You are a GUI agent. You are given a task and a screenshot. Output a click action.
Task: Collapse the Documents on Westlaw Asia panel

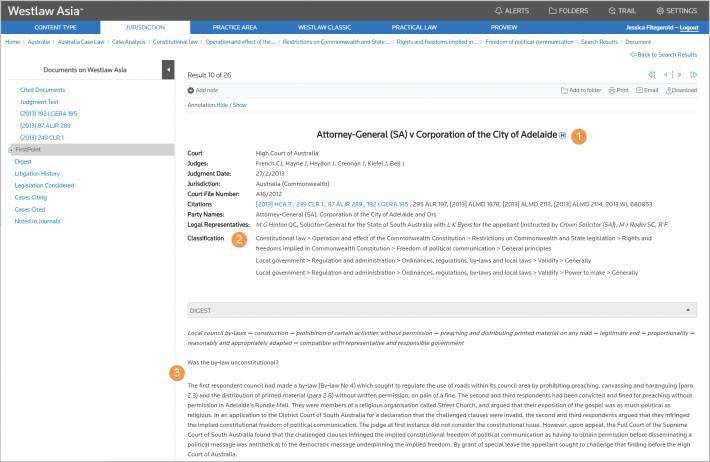click(168, 70)
